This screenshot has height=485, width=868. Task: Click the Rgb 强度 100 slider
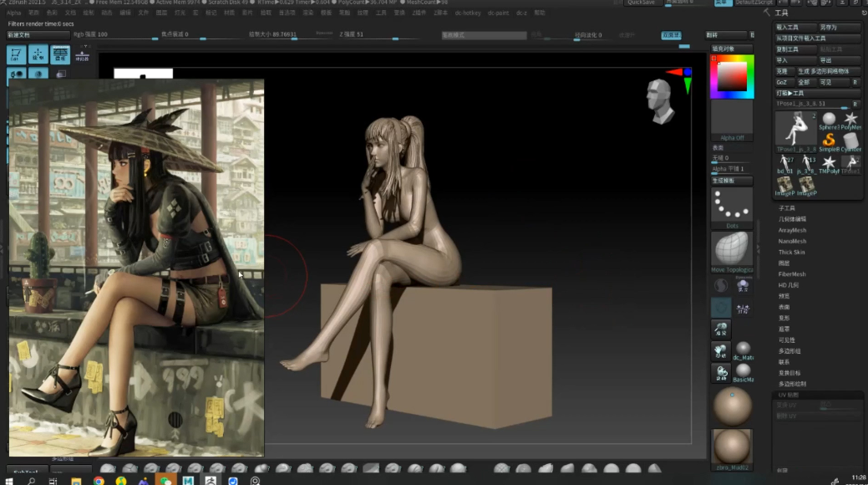tap(114, 35)
